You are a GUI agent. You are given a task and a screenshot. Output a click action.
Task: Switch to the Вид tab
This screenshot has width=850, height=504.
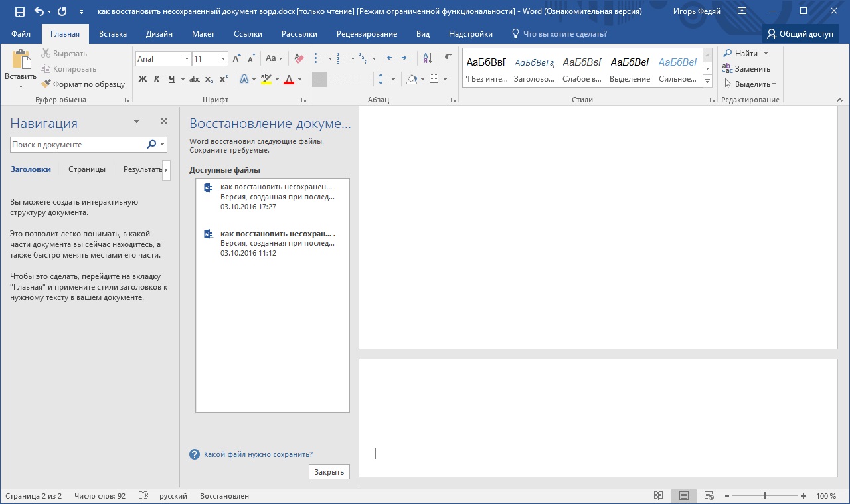click(x=423, y=34)
